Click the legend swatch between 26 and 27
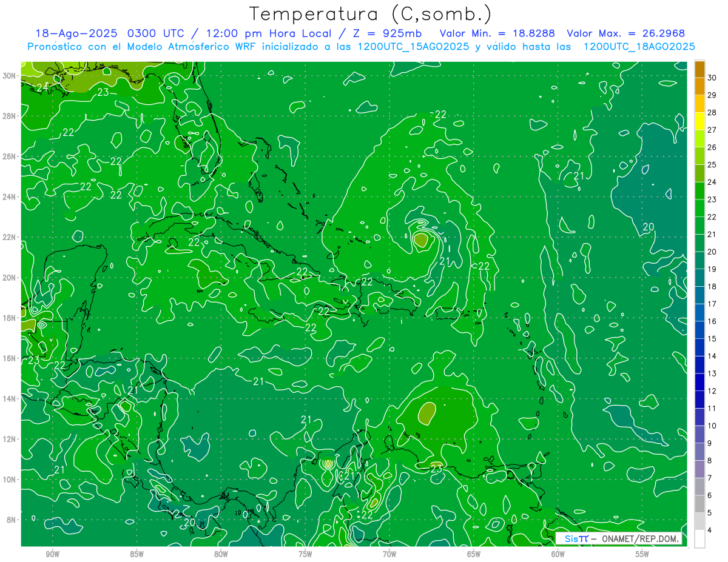This screenshot has height=562, width=728. [x=699, y=139]
